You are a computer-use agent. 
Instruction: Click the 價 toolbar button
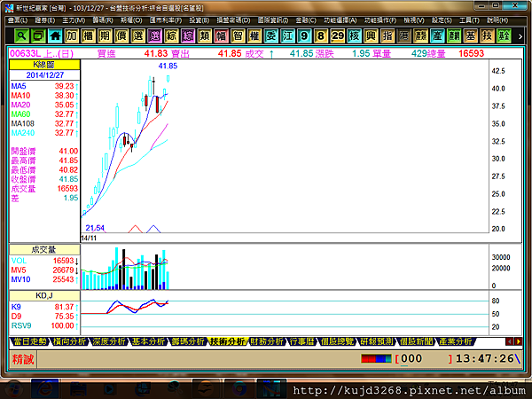click(121, 35)
